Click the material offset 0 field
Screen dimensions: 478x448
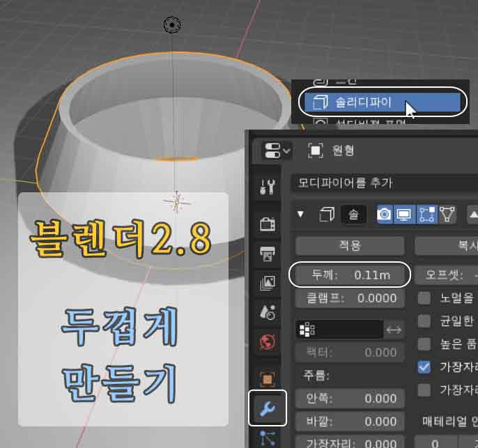coord(435,442)
